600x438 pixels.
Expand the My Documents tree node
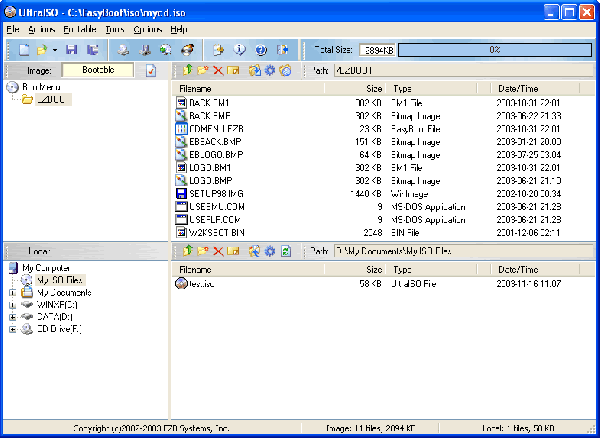[x=13, y=293]
